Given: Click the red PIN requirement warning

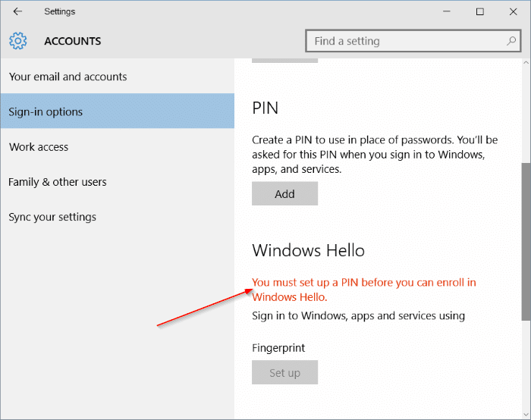Looking at the screenshot, I should 364,290.
